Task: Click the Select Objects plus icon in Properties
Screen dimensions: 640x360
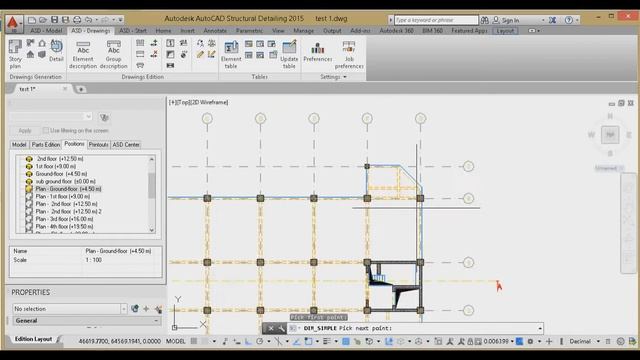Action: (146, 309)
